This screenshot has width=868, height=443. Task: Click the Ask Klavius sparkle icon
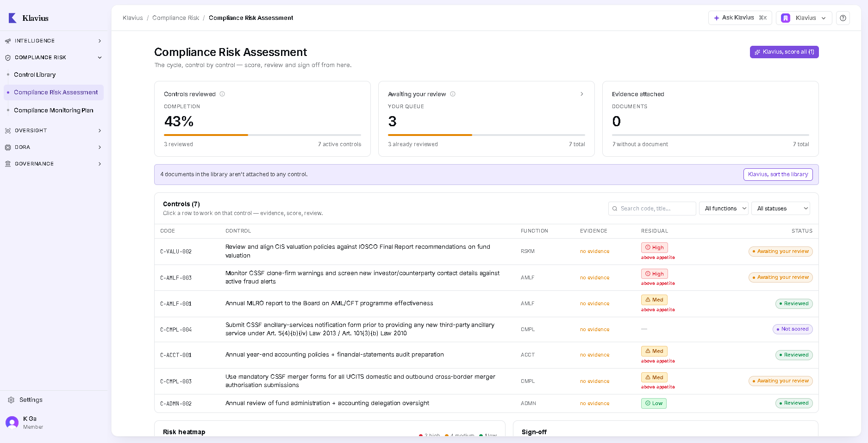[717, 18]
